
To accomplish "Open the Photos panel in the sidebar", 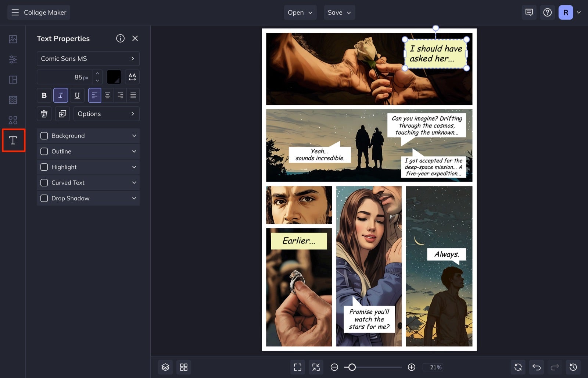I will click(13, 39).
